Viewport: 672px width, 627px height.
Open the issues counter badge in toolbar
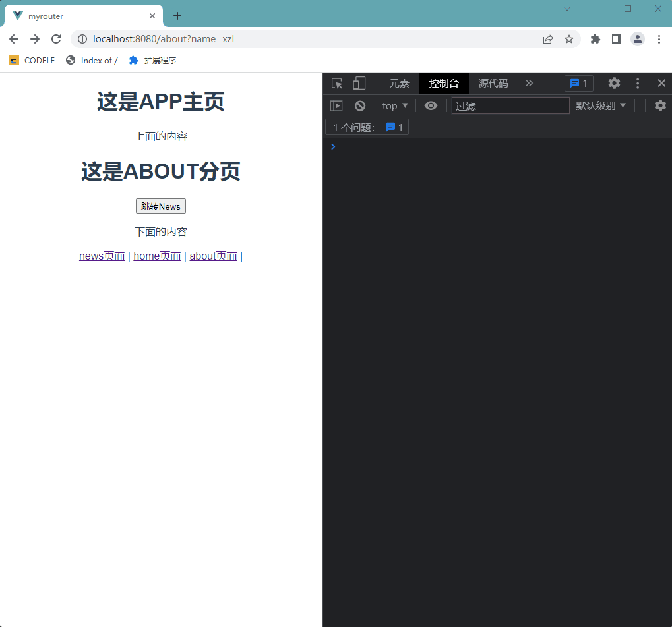(579, 83)
